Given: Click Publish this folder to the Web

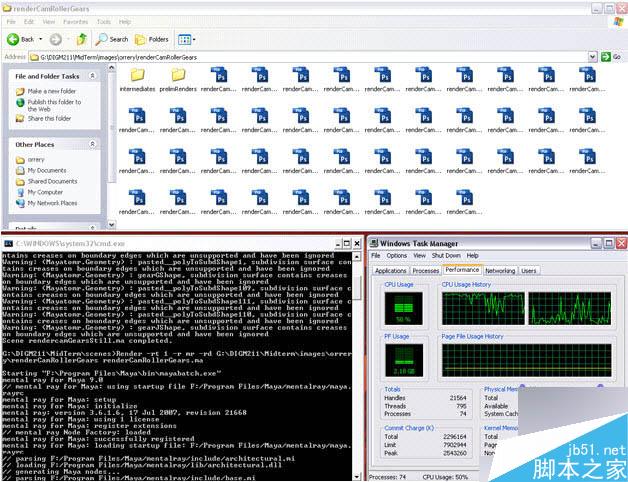Looking at the screenshot, I should (54, 105).
